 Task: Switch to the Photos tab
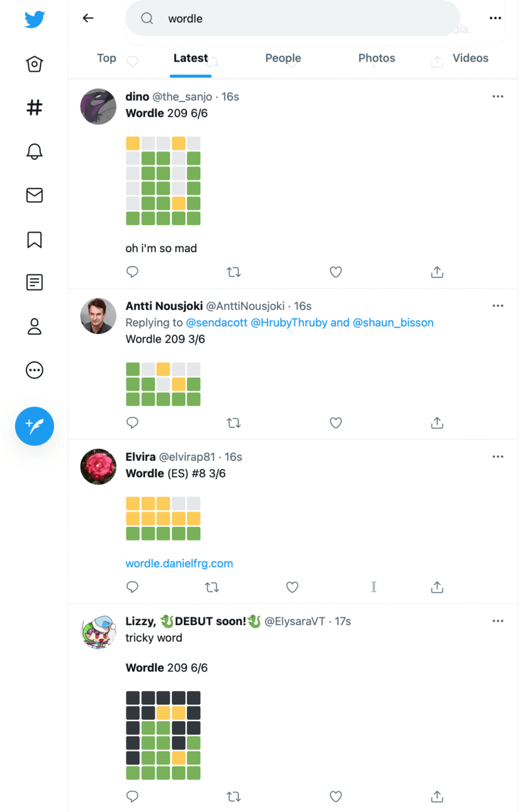tap(376, 58)
